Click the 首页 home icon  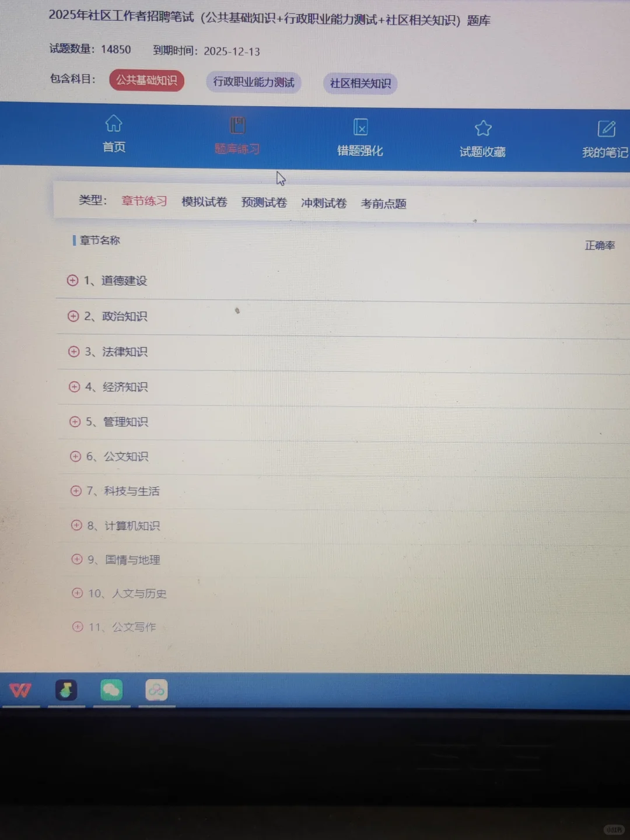point(113,124)
